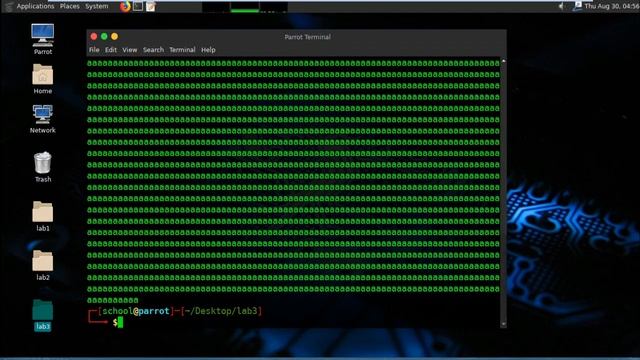Click the system monitor graph in panel

pos(244,7)
